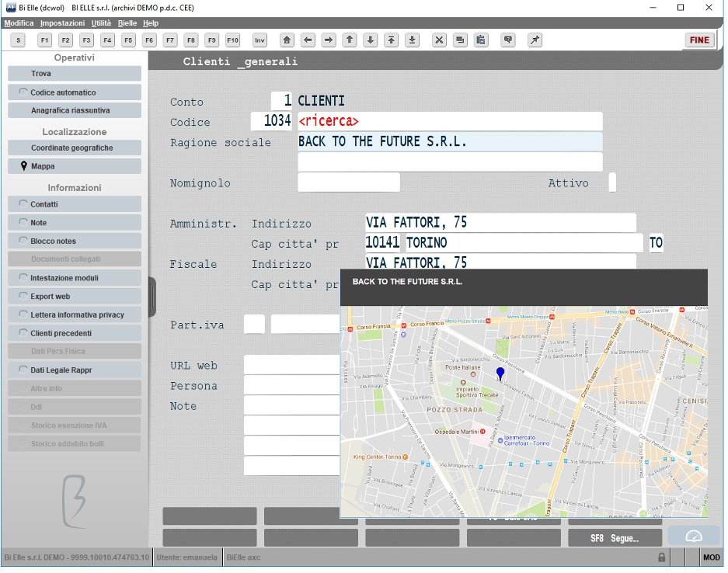Image resolution: width=728 pixels, height=573 pixels.
Task: Click the F6 toolbar key
Action: tap(149, 40)
